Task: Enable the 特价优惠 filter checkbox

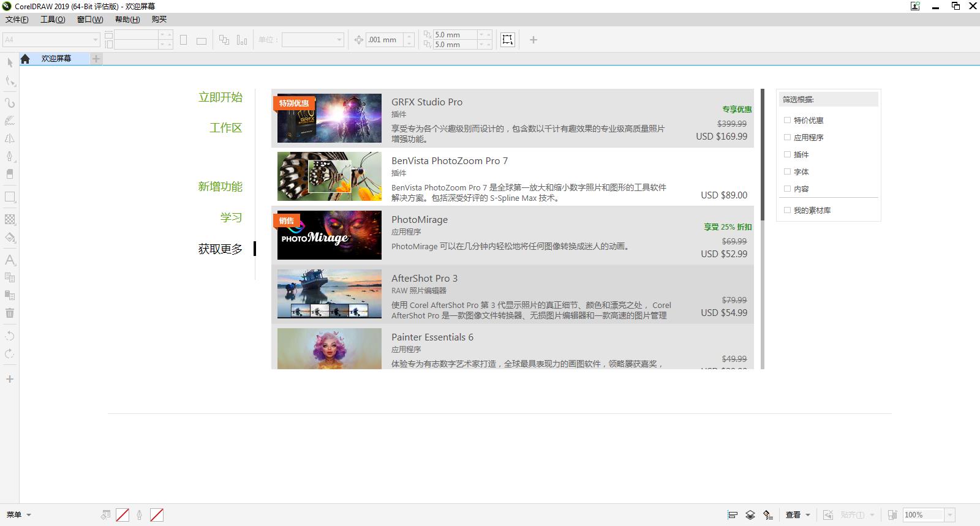Action: pyautogui.click(x=788, y=121)
